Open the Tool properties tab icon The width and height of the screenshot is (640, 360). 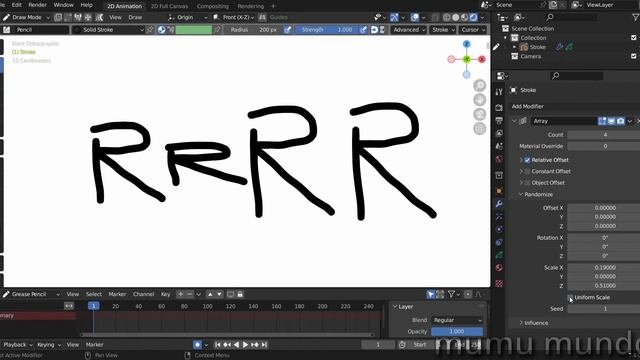(x=499, y=92)
